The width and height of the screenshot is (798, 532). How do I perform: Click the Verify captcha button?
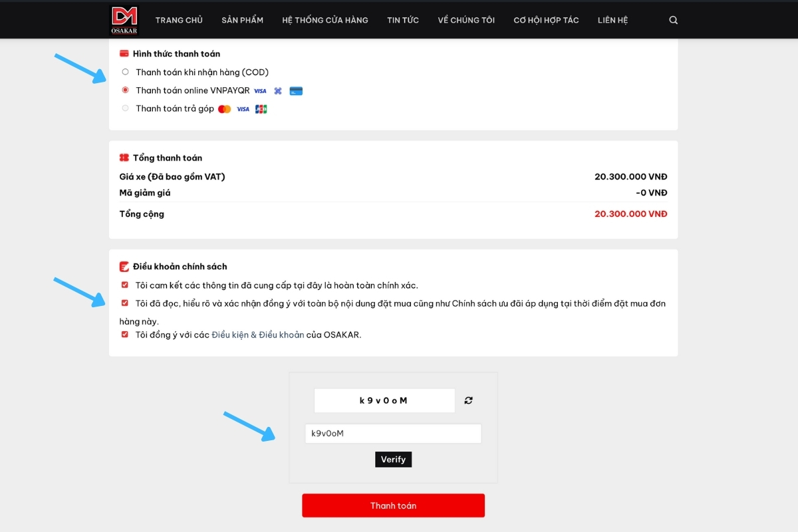(393, 460)
